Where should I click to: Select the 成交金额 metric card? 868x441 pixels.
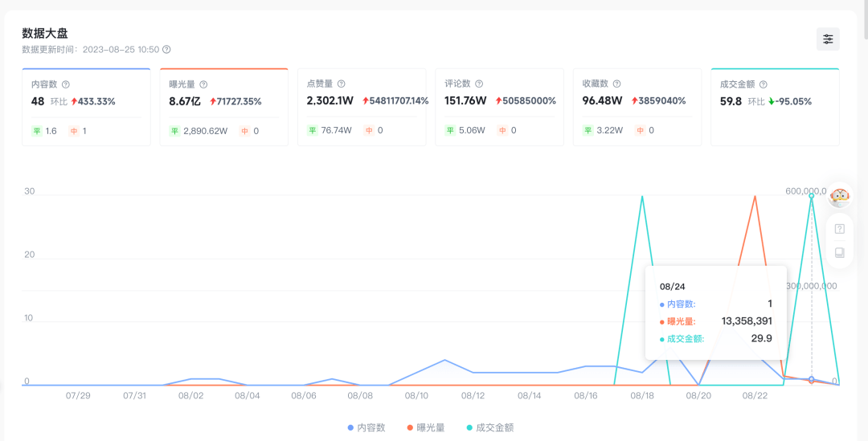pyautogui.click(x=775, y=107)
